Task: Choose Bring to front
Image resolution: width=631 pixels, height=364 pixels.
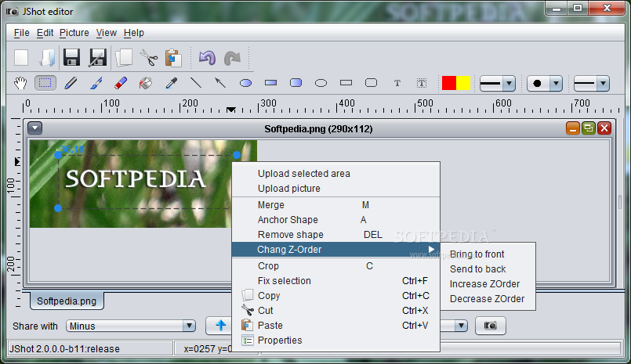Action: click(488, 254)
